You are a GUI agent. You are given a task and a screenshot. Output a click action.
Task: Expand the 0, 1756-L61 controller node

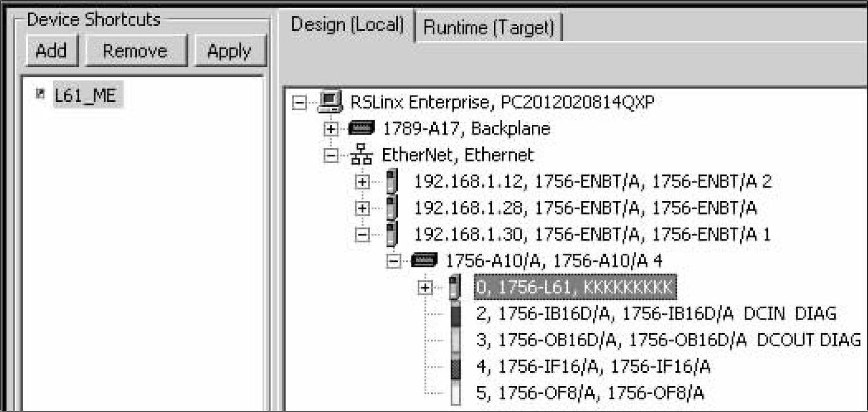click(425, 288)
